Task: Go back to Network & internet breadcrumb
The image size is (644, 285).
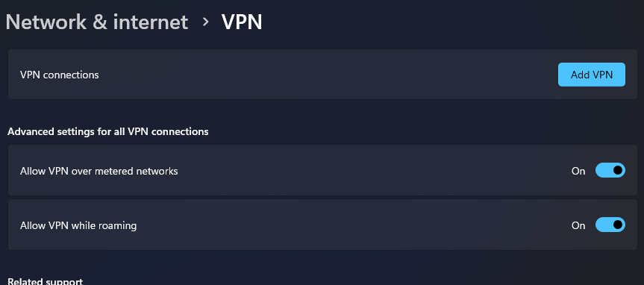Action: (97, 22)
